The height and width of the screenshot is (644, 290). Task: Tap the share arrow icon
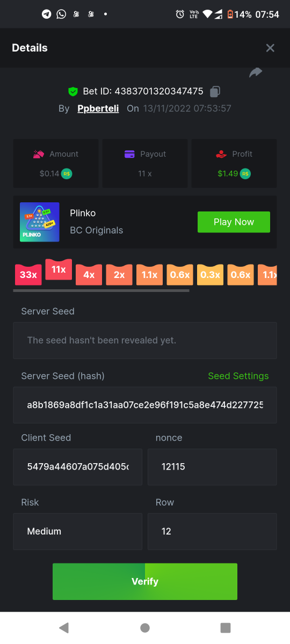click(x=256, y=72)
